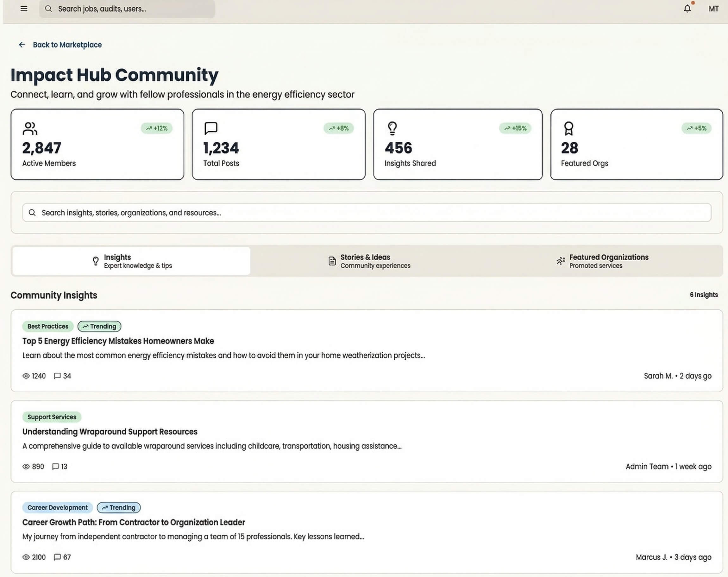Follow the Back to Marketplace link
Image resolution: width=728 pixels, height=577 pixels.
coord(67,45)
